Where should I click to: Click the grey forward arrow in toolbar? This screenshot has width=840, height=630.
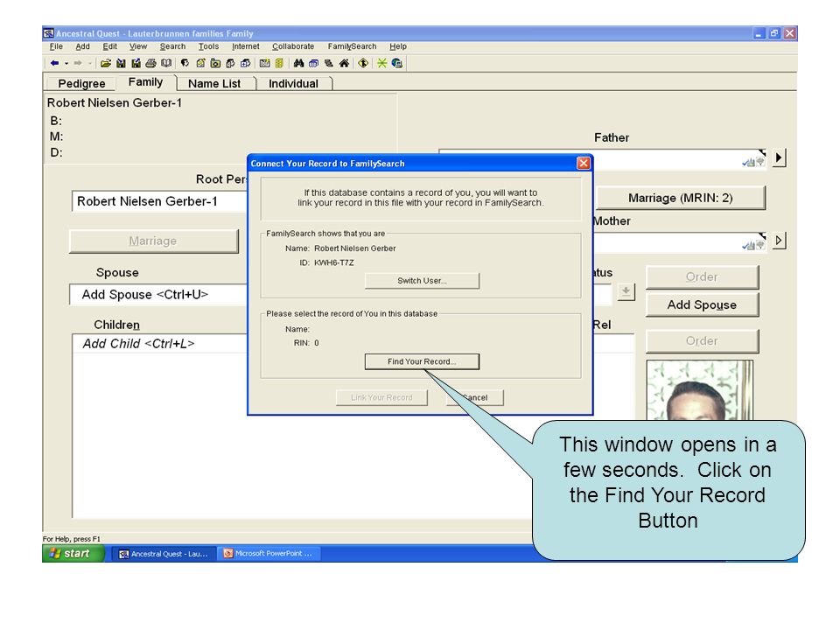point(78,63)
